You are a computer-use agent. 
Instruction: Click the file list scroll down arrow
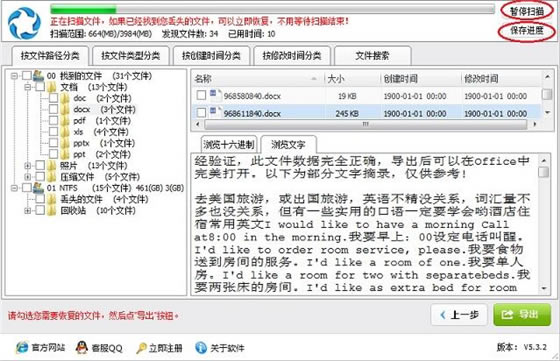547,112
